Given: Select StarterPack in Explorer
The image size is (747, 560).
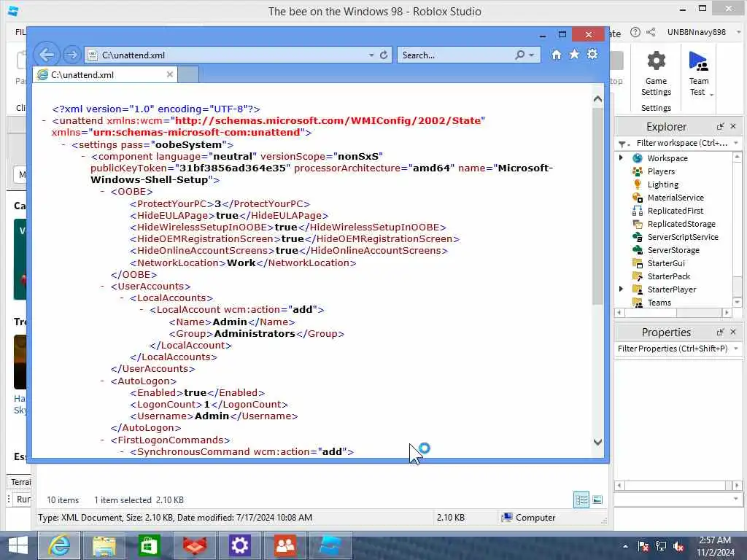Looking at the screenshot, I should tap(668, 276).
